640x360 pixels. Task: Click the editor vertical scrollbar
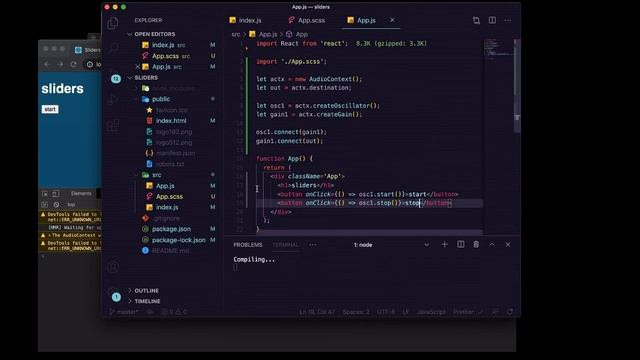pyautogui.click(x=517, y=86)
